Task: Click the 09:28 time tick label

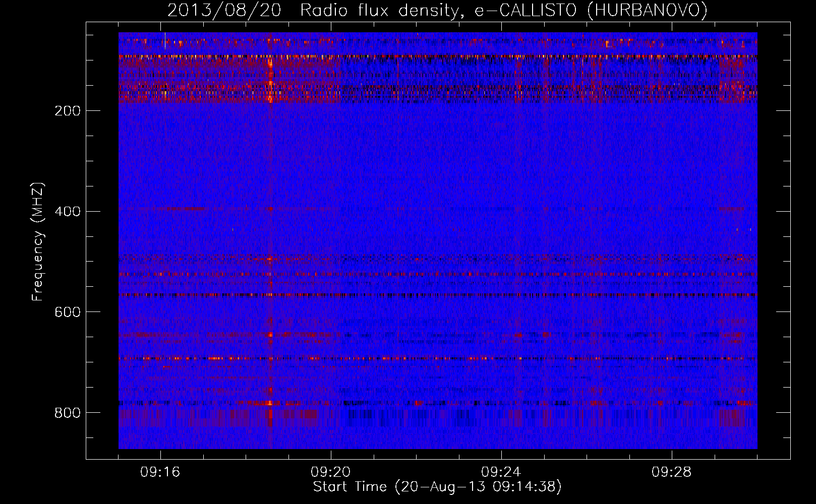Action: (x=672, y=472)
